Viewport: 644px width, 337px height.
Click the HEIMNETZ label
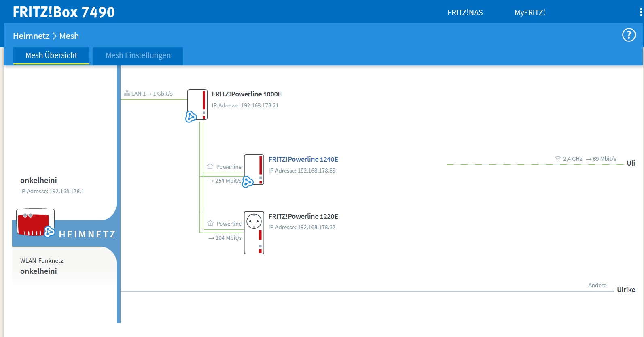87,234
